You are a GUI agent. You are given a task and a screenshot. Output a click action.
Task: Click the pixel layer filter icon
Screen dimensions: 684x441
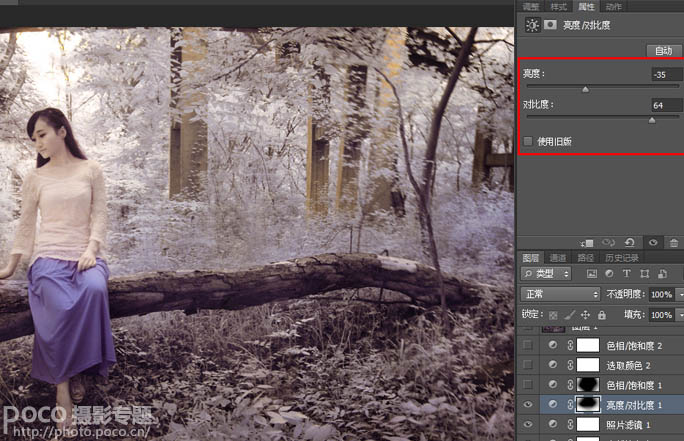pyautogui.click(x=592, y=274)
